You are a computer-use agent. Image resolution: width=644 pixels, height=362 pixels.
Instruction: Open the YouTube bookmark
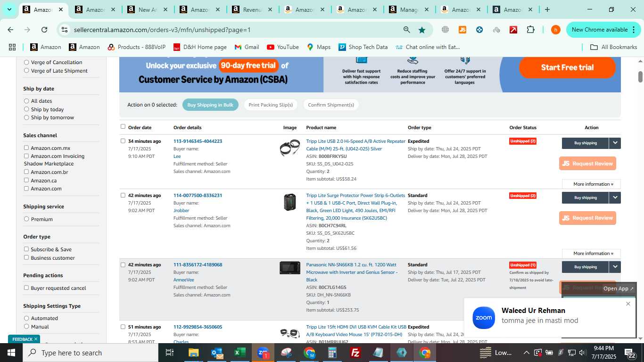283,47
